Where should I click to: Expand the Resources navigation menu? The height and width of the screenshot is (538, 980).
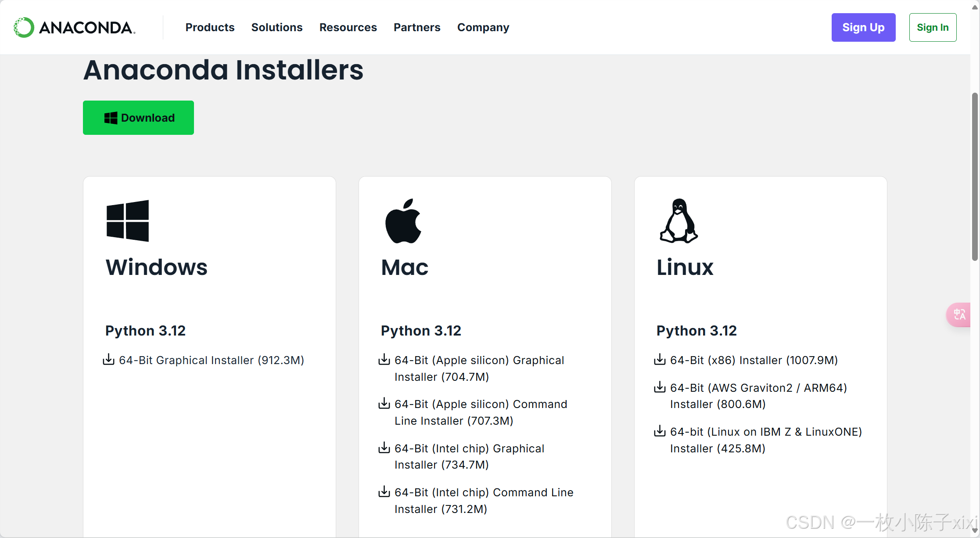tap(348, 27)
